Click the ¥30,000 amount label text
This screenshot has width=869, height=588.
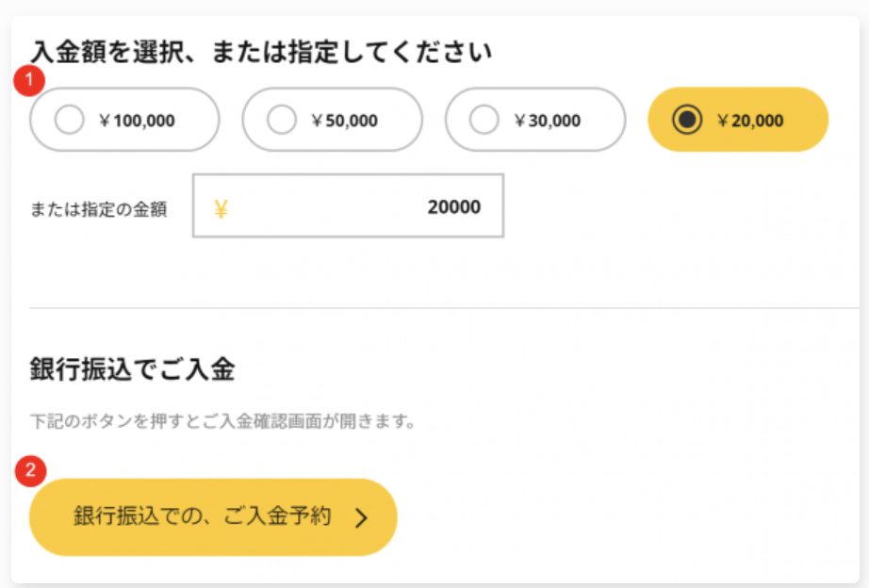click(547, 121)
